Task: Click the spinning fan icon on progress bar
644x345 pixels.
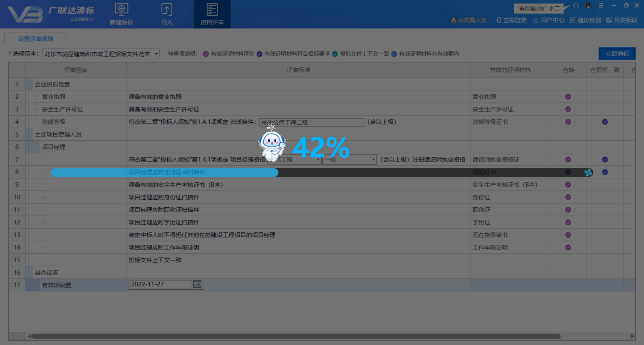Action: click(588, 172)
